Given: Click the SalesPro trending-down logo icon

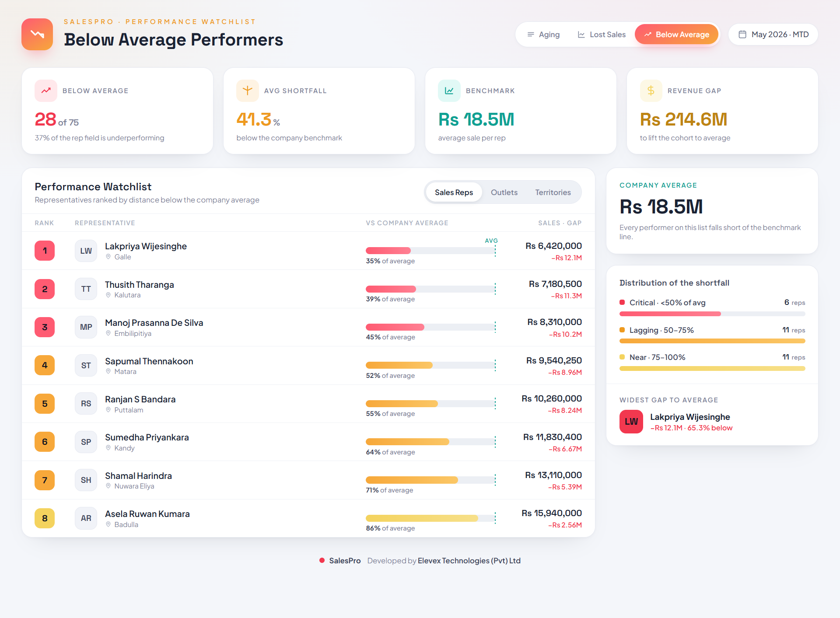Looking at the screenshot, I should click(x=37, y=34).
